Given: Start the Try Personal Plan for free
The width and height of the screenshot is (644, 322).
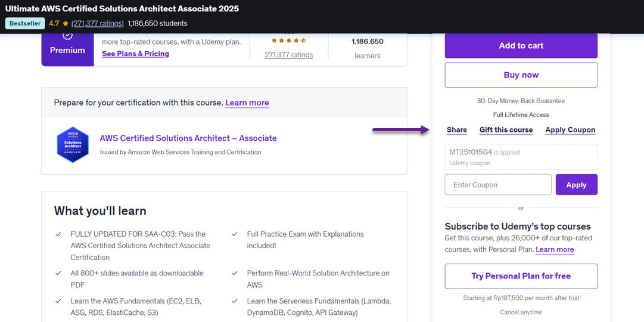Looking at the screenshot, I should tap(521, 276).
